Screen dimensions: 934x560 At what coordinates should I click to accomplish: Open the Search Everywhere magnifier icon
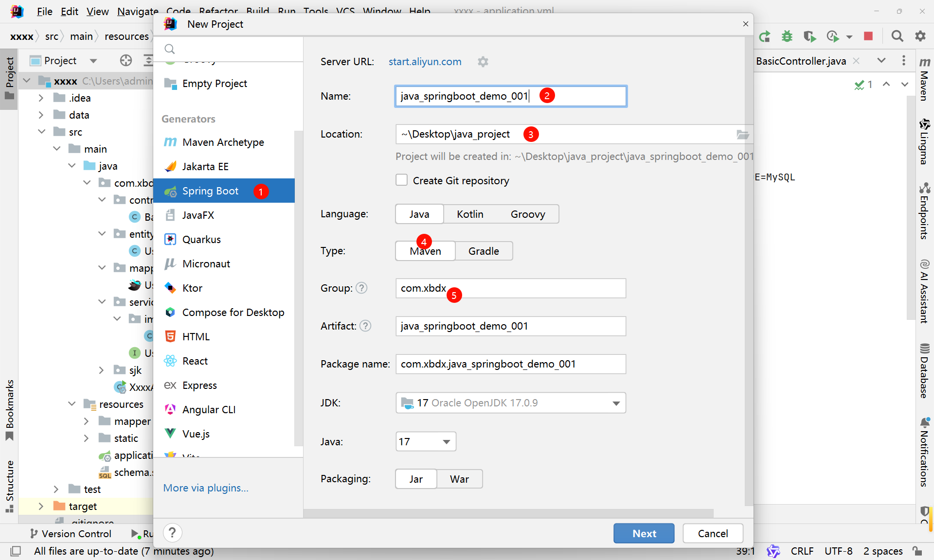coord(897,36)
